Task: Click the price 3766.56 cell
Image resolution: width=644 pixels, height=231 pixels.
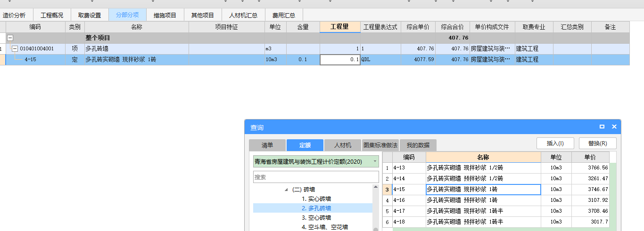Action: pyautogui.click(x=590, y=167)
